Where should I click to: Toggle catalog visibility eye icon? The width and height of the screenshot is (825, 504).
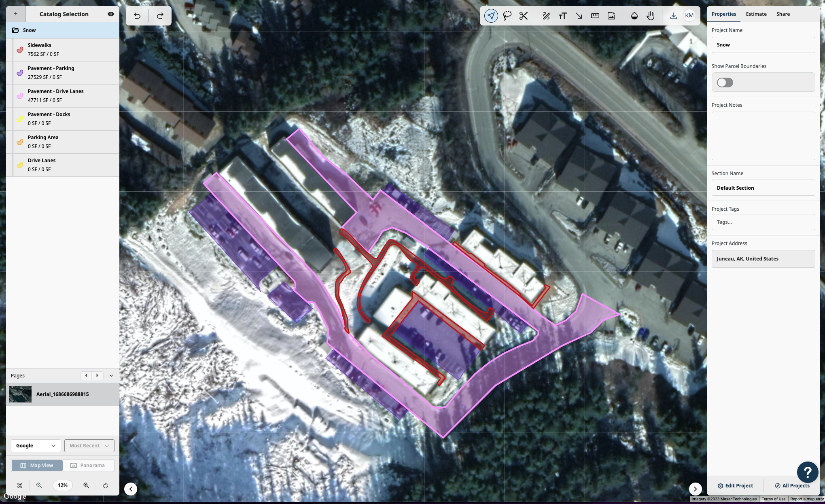click(x=110, y=14)
